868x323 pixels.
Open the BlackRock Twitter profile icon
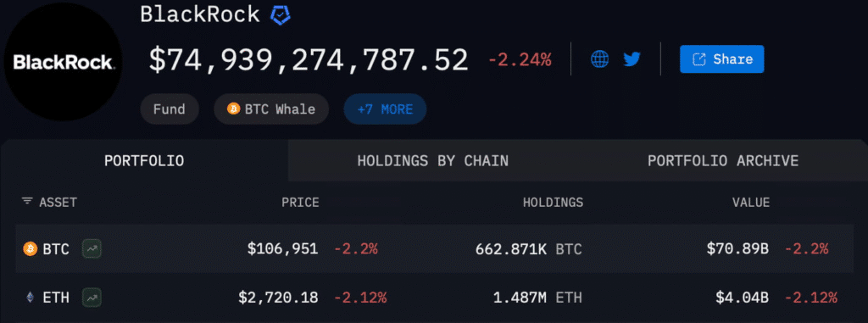click(x=632, y=58)
